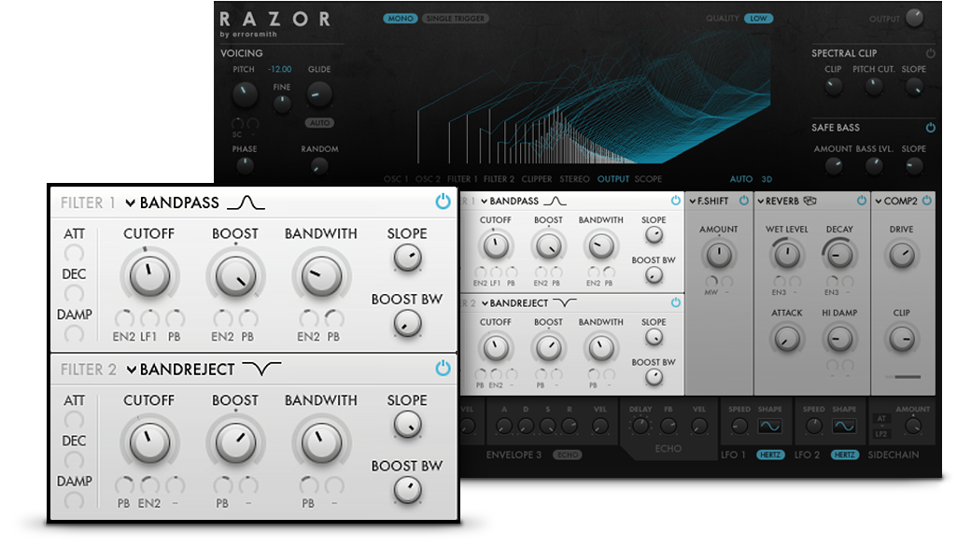Click Filter 1 SLOPE knob in enlarged panel
Screen dimensions: 971x560
tap(407, 258)
